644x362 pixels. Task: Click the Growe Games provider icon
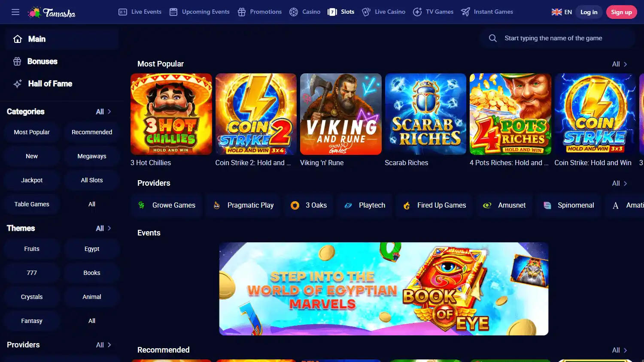[x=141, y=205]
